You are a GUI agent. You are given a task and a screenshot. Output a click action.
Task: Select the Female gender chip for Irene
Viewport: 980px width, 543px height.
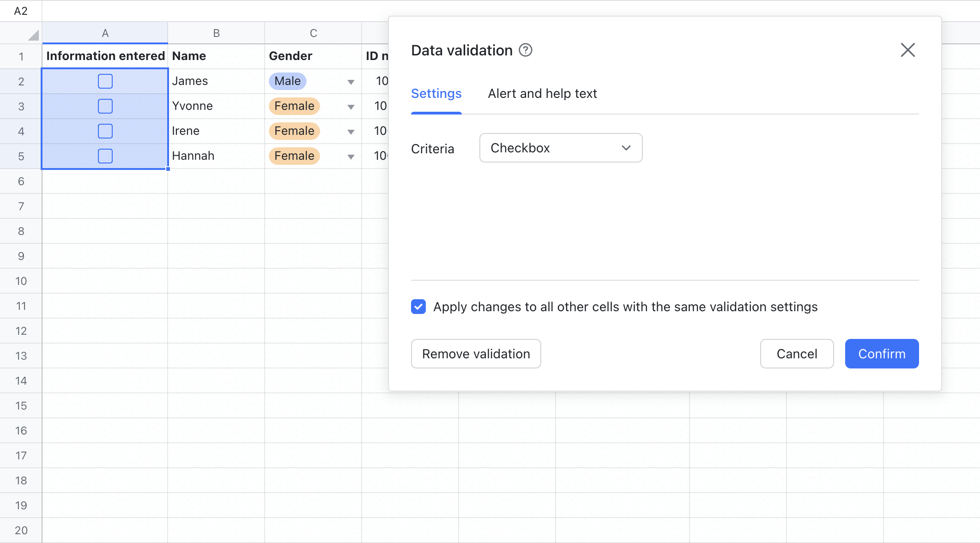[294, 131]
